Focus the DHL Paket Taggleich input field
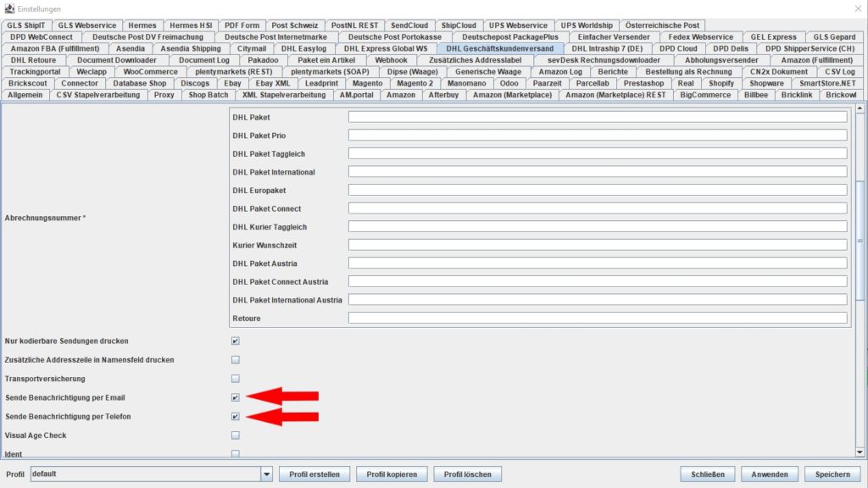The height and width of the screenshot is (488, 868). pos(598,154)
